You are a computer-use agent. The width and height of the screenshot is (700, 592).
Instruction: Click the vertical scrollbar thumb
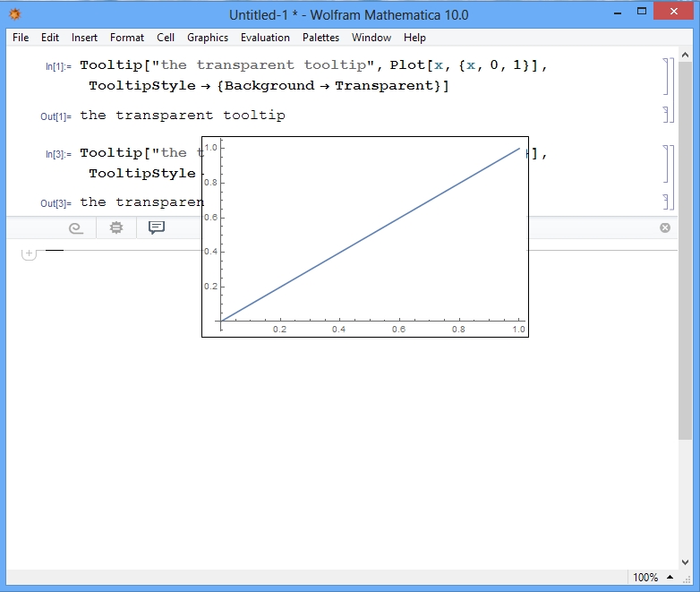pyautogui.click(x=686, y=251)
